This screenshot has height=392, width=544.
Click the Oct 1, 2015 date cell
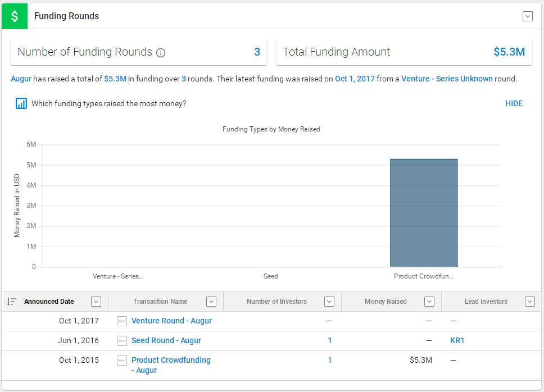(x=79, y=361)
